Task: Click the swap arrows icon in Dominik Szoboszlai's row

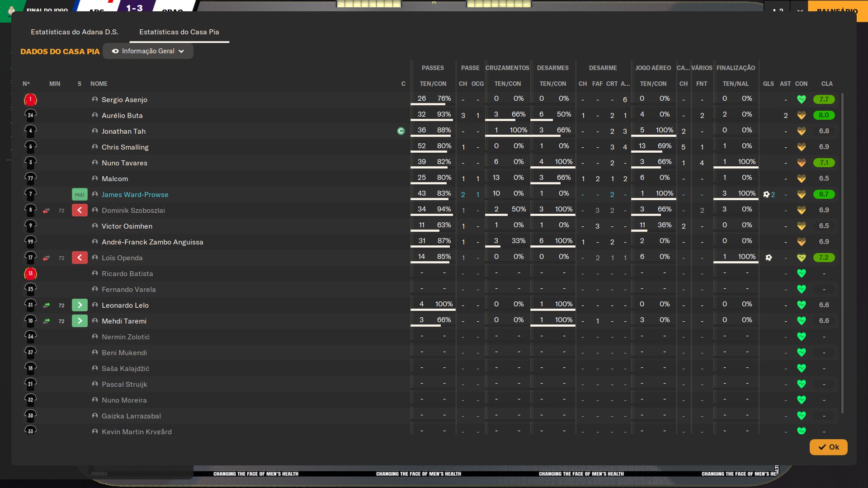Action: 46,211
